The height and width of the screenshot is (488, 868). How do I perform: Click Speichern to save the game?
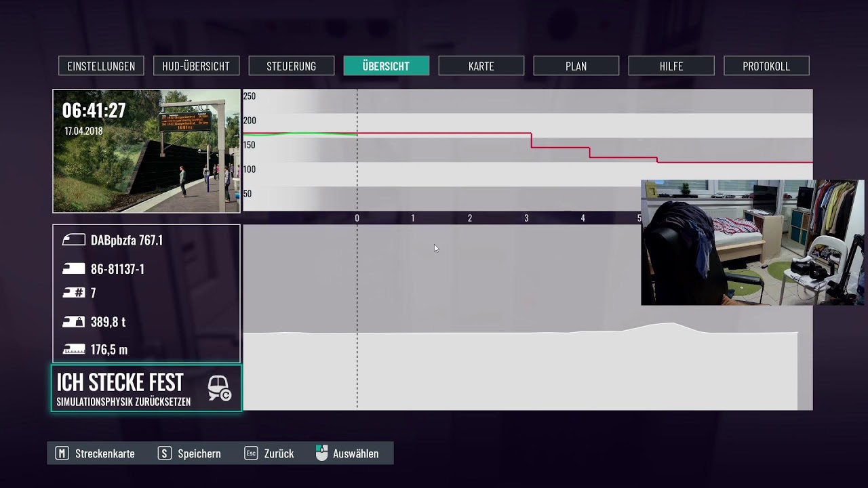[x=199, y=453]
